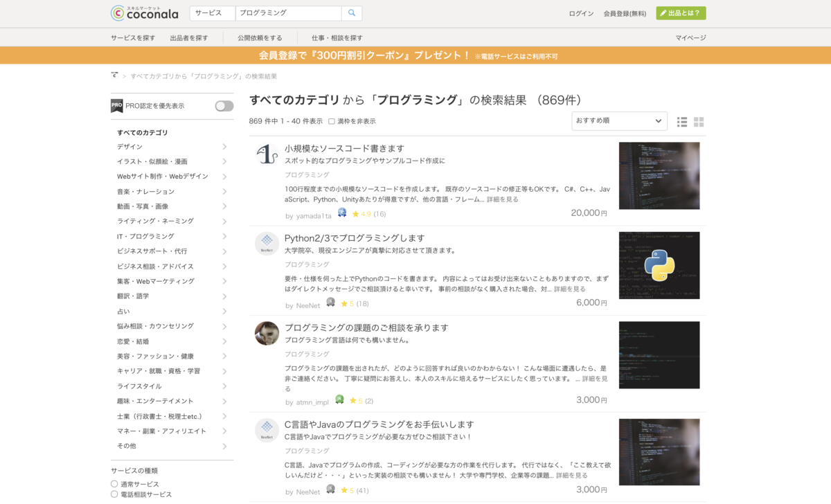Image resolution: width=831 pixels, height=504 pixels.
Task: Go to マイページ
Action: 691,38
